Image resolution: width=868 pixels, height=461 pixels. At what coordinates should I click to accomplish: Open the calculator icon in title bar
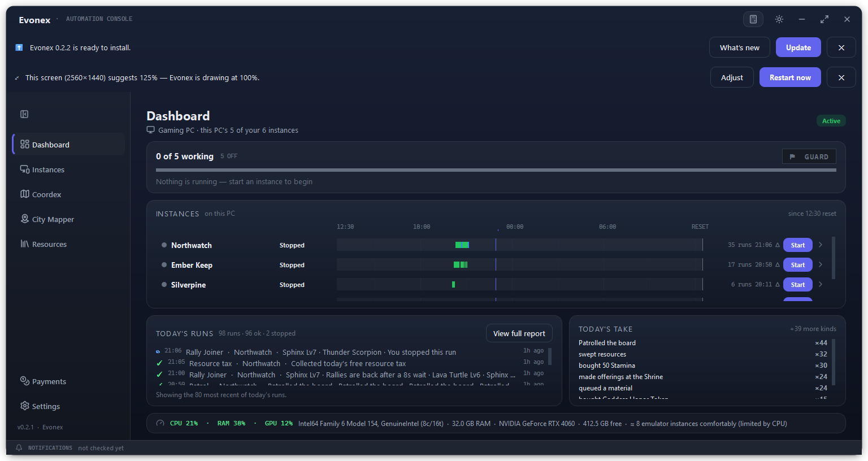click(753, 19)
